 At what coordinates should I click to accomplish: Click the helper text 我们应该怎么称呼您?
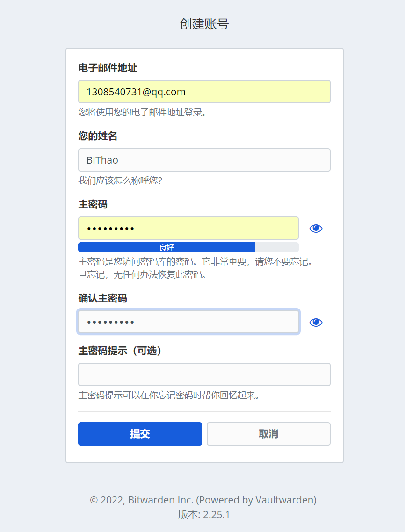(120, 180)
